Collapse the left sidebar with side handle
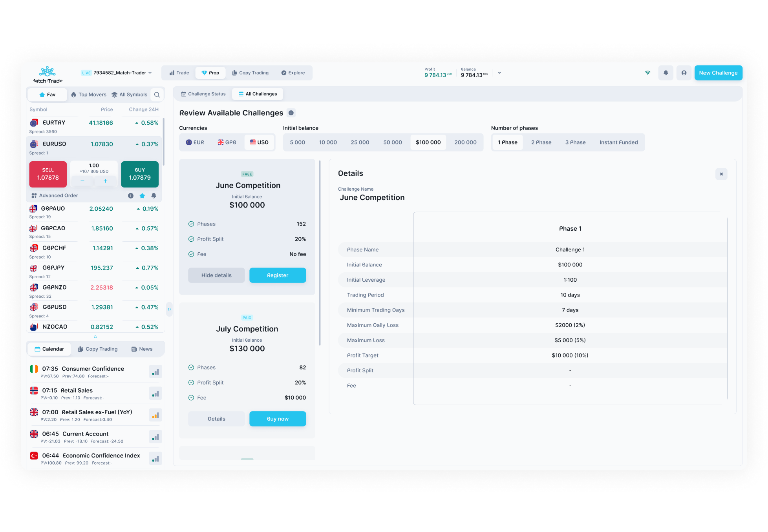Image resolution: width=768 pixels, height=532 pixels. pos(169,309)
